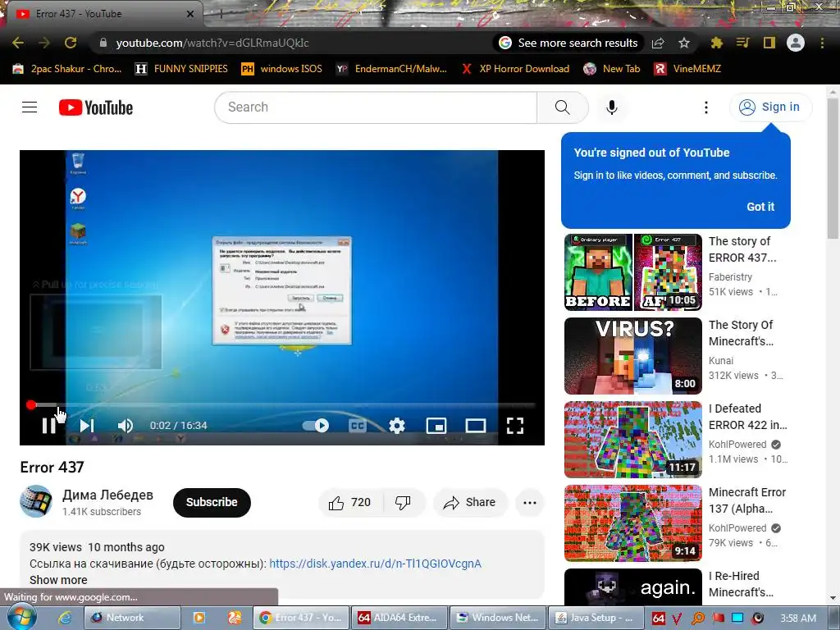Viewport: 840px width, 630px height.
Task: Switch to Java Setup taskbar button
Action: click(596, 618)
